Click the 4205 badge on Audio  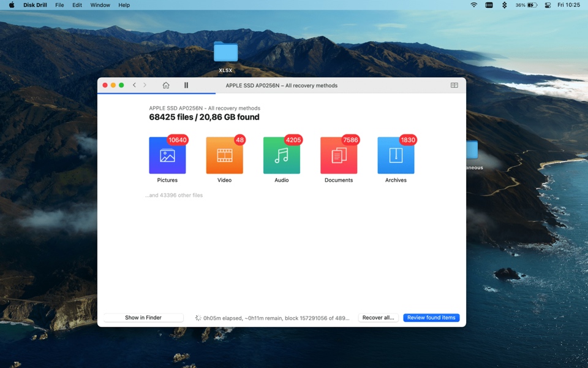coord(293,140)
